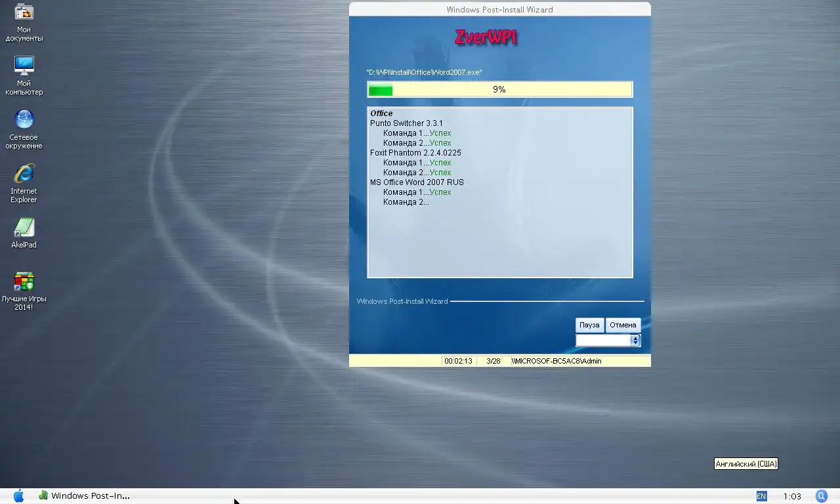Click the 1:03 taskbar clock
The image size is (840, 504).
click(792, 496)
